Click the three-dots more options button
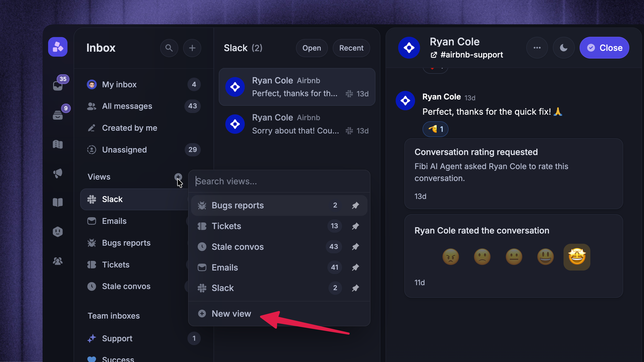Viewport: 644px width, 362px height. (537, 48)
